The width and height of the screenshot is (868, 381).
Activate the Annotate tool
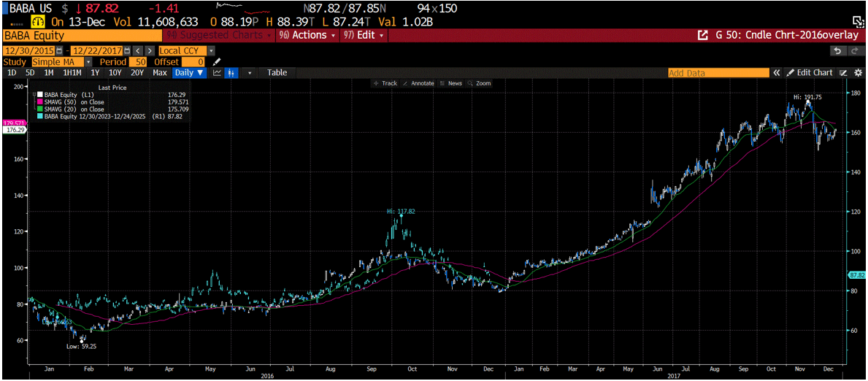tap(418, 83)
